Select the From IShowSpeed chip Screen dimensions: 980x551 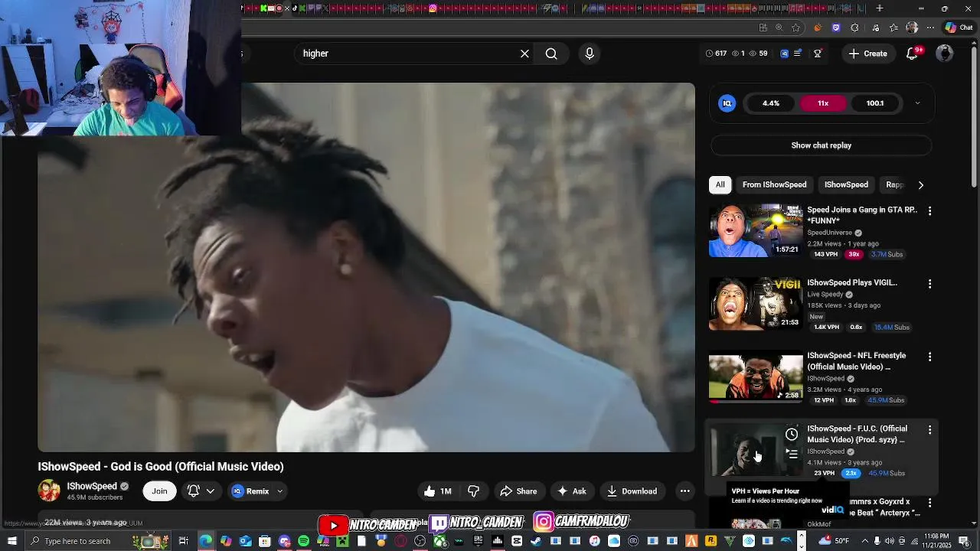[774, 184]
